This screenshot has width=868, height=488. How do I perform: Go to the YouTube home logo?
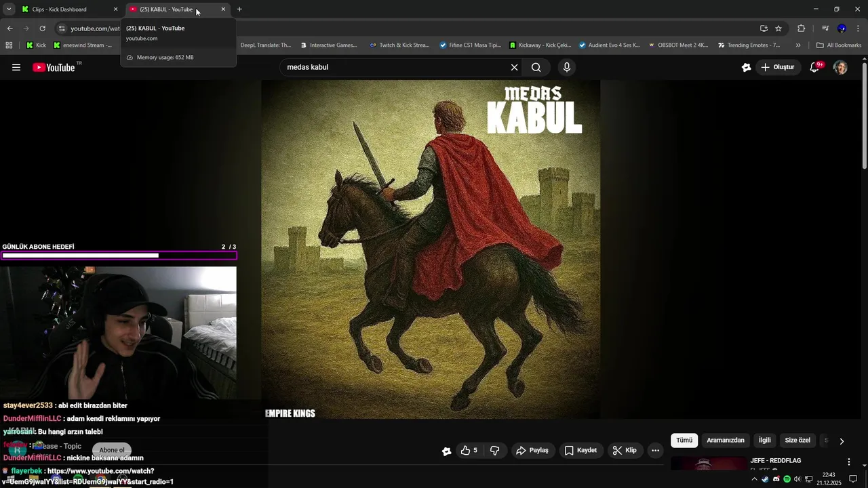point(54,67)
